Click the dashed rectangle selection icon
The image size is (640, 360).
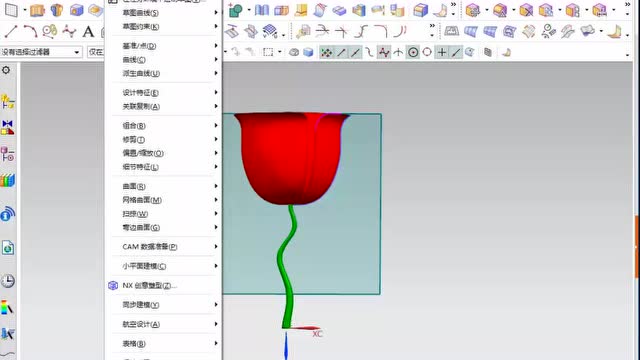(x=268, y=52)
